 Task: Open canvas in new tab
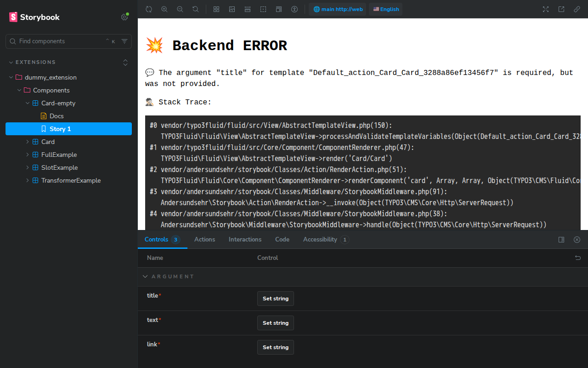pos(561,9)
